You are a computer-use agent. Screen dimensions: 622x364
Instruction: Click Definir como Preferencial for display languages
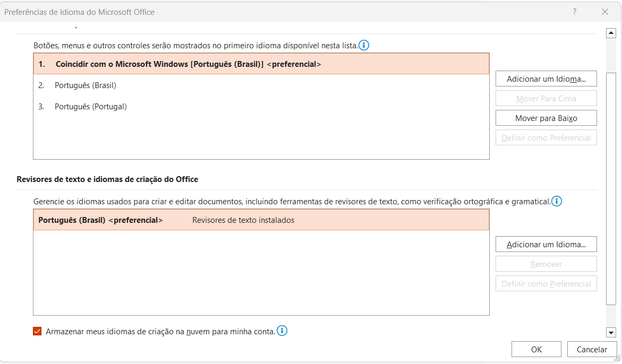546,138
